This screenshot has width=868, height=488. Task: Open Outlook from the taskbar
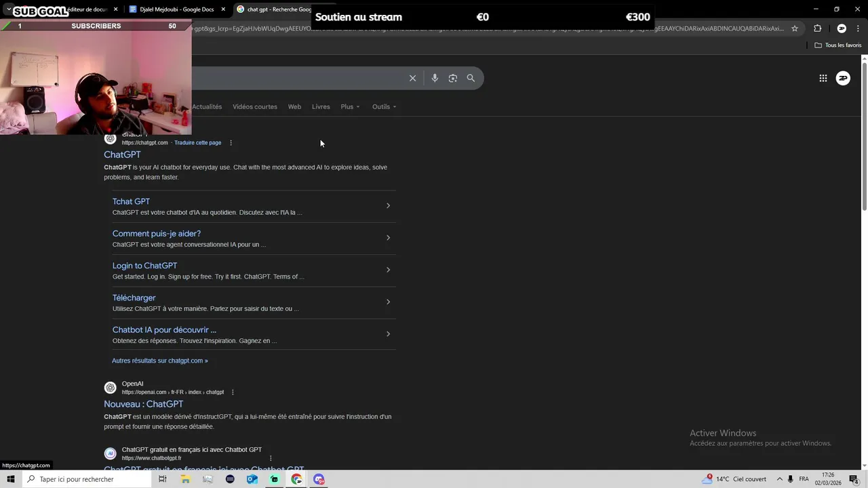tap(252, 479)
